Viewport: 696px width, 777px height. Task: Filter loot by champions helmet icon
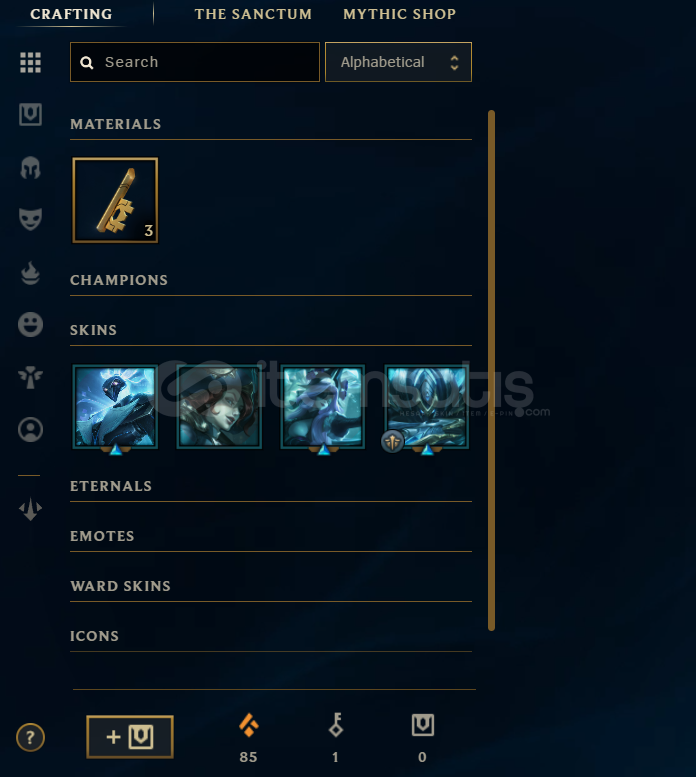pos(30,167)
